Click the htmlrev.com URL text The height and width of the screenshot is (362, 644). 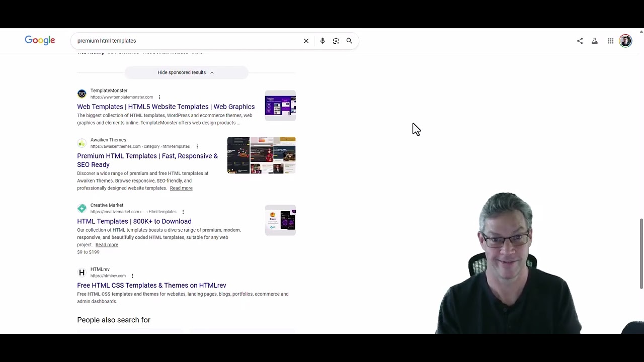click(108, 276)
